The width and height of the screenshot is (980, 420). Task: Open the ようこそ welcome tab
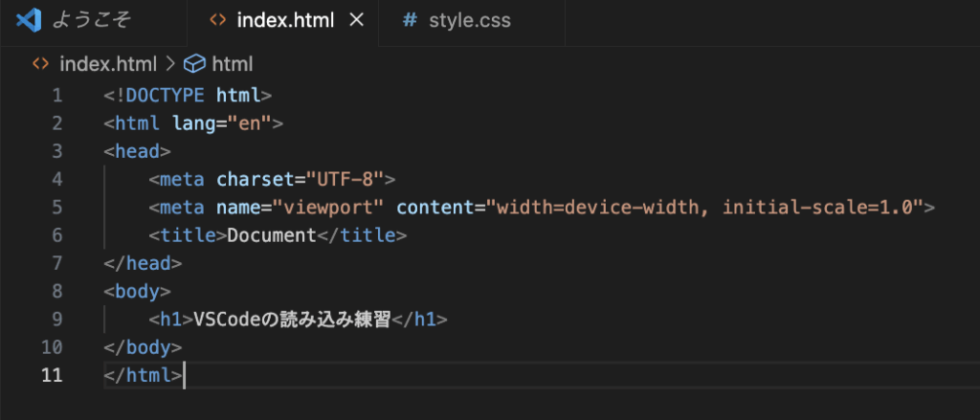pos(93,21)
